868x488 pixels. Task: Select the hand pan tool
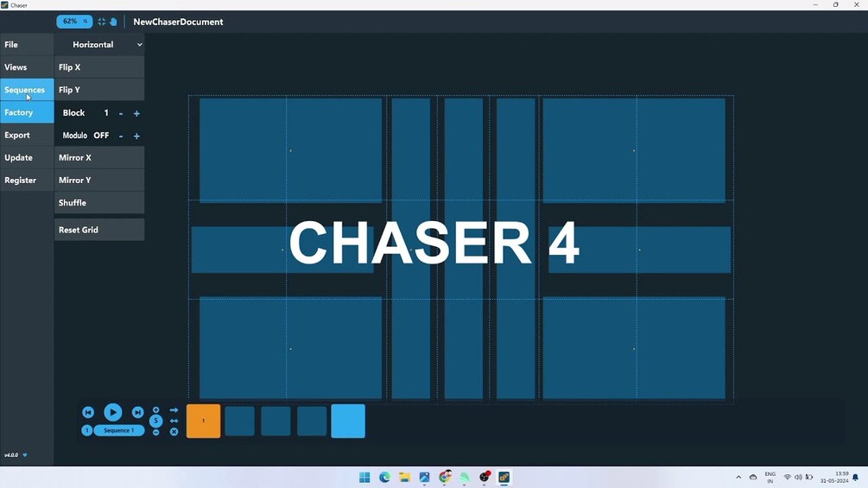pos(113,22)
